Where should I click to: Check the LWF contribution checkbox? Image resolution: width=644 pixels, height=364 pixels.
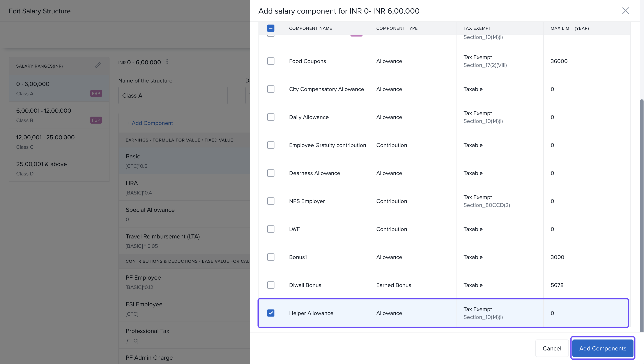point(271,229)
